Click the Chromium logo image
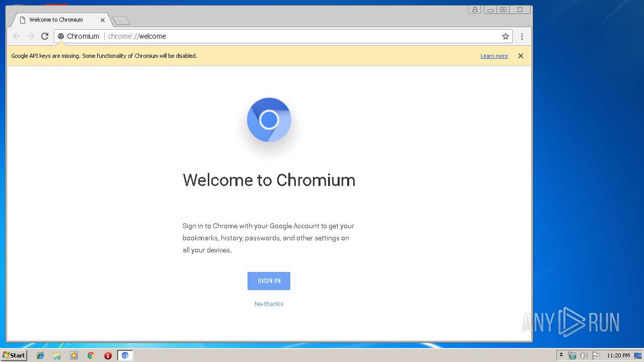The height and width of the screenshot is (362, 644). (269, 120)
